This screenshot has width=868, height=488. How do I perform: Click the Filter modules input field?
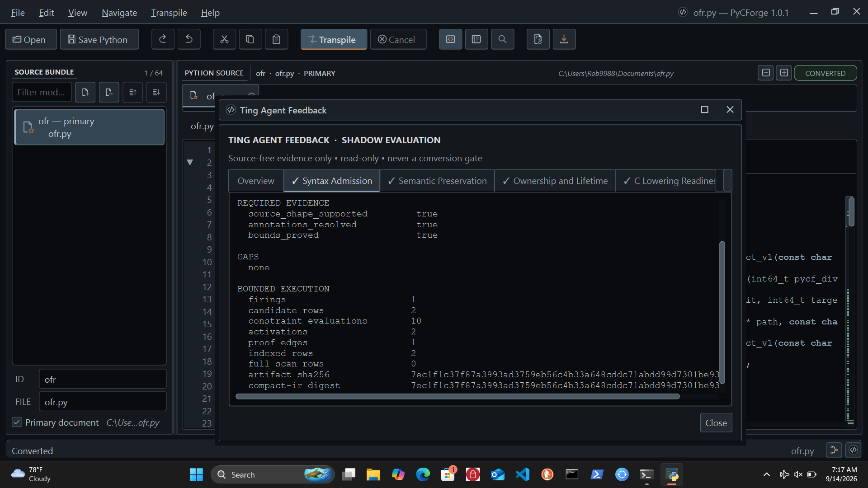pos(42,92)
